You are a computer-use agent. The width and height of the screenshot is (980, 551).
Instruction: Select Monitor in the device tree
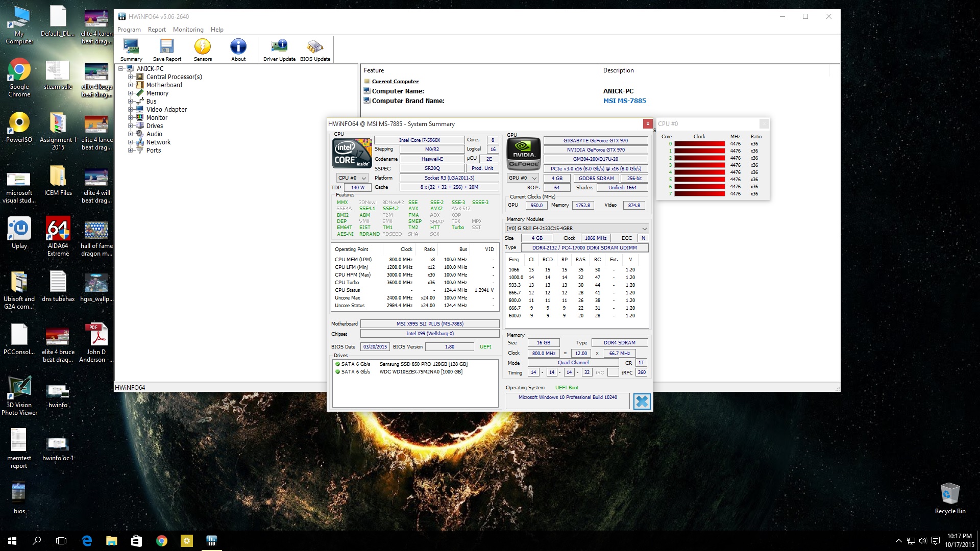(x=157, y=118)
